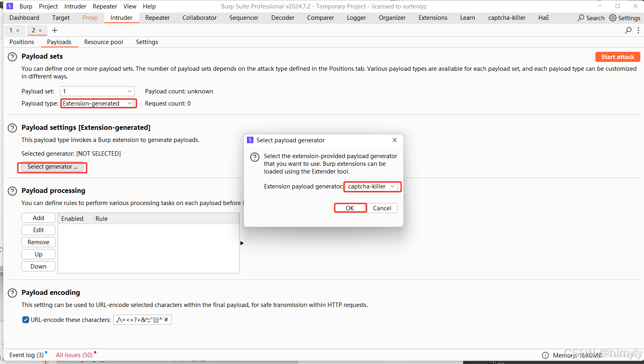Switch to the Decoder tab

[283, 18]
